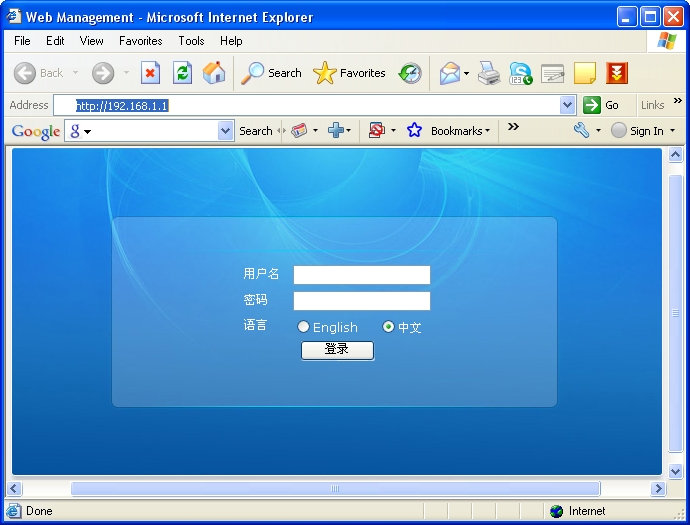The width and height of the screenshot is (690, 525).
Task: Click the 登录 login button
Action: 338,350
